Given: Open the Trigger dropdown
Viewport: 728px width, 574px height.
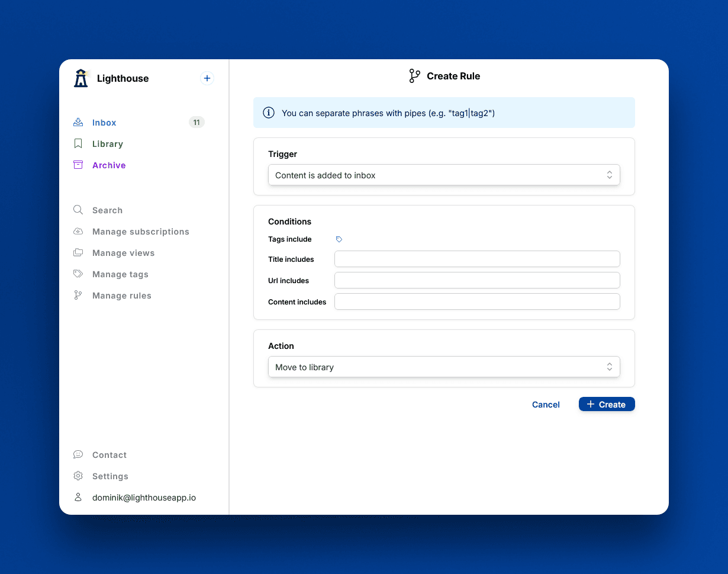Looking at the screenshot, I should tap(444, 175).
